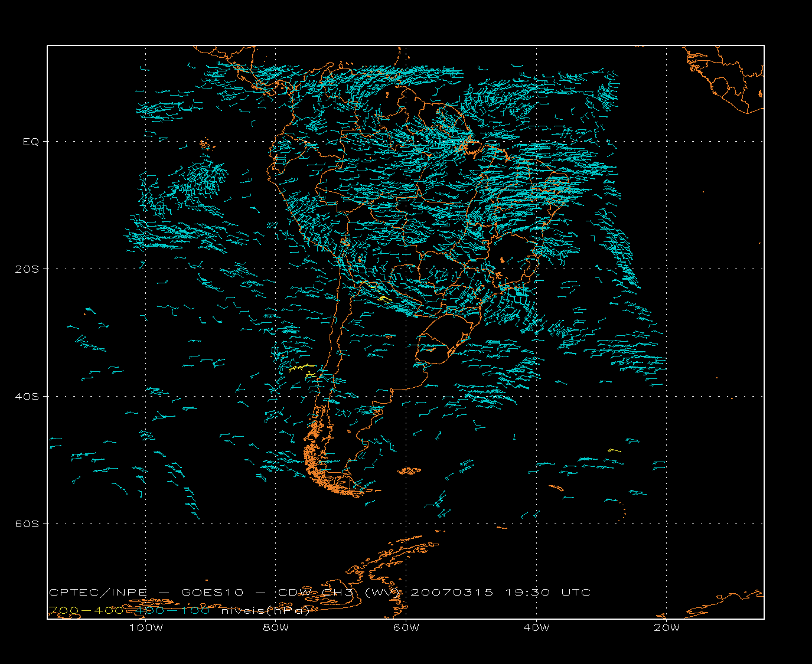This screenshot has width=812, height=664.
Task: Click the EQ latitude label
Action: pos(31,142)
